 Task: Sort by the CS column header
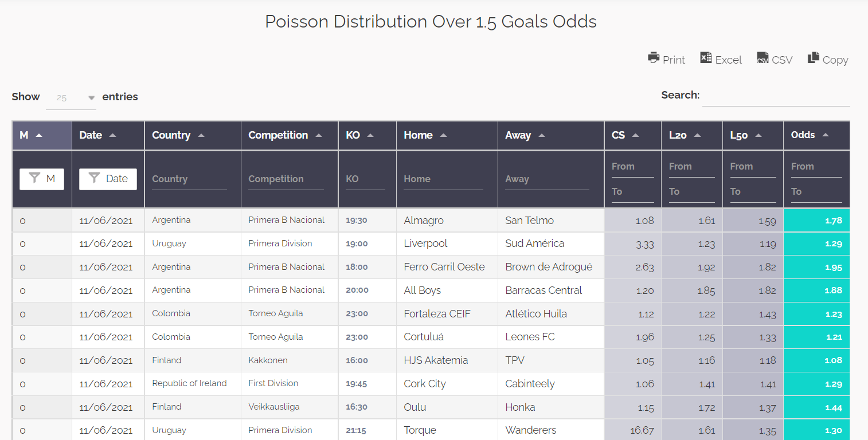tap(633, 135)
